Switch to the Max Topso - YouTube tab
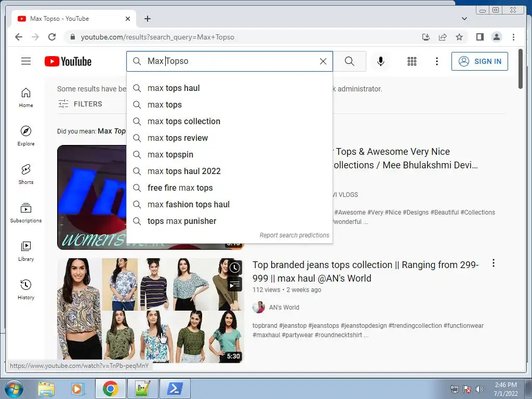532x399 pixels. point(73,19)
